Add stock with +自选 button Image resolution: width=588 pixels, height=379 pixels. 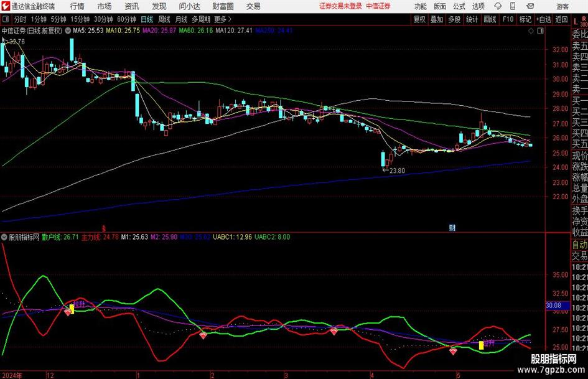(543, 19)
